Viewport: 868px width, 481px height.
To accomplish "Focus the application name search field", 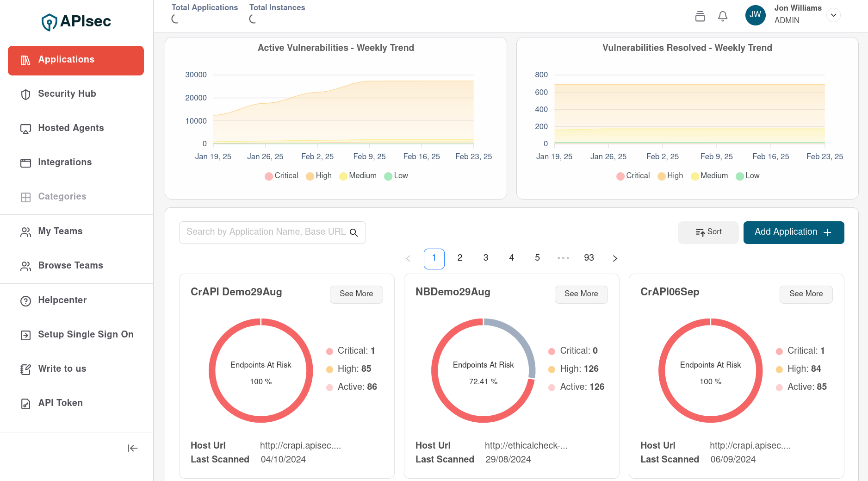I will coord(266,232).
